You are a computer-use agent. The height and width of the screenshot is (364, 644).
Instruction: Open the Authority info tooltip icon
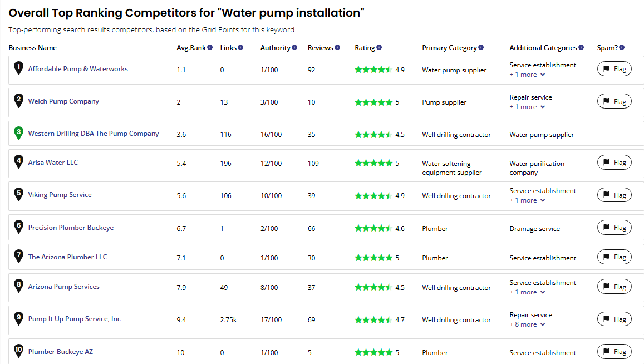click(294, 47)
